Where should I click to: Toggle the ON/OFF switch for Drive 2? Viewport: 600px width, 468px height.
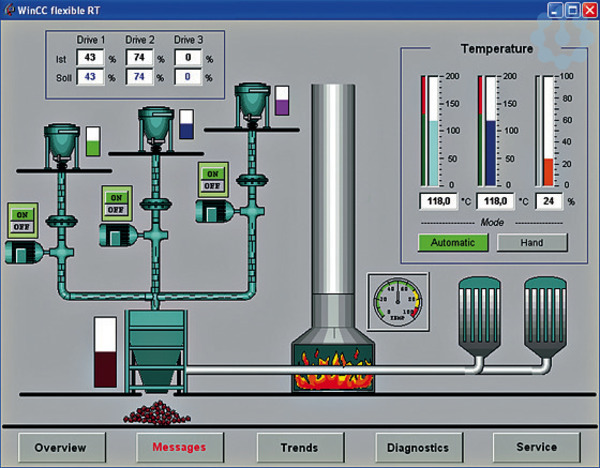115,203
